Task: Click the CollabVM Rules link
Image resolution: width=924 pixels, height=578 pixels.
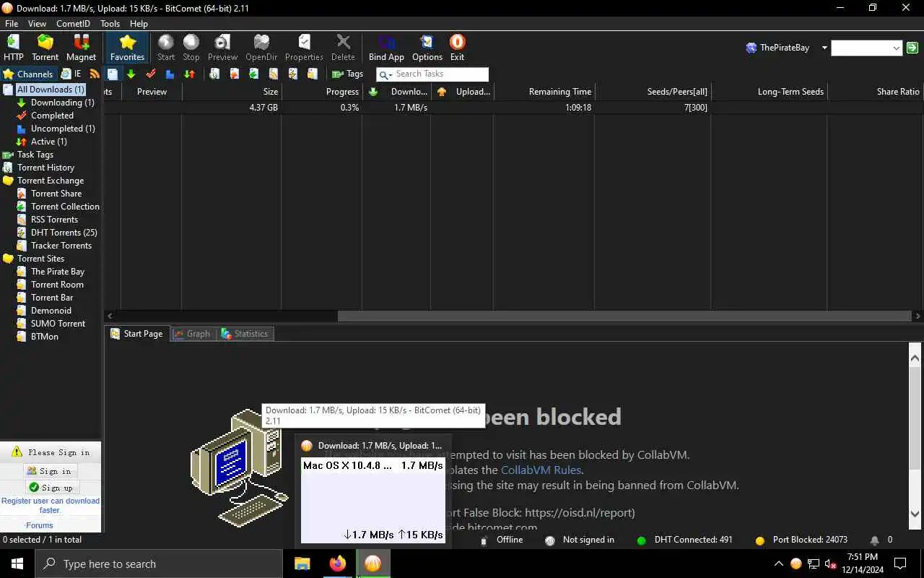Action: point(541,470)
